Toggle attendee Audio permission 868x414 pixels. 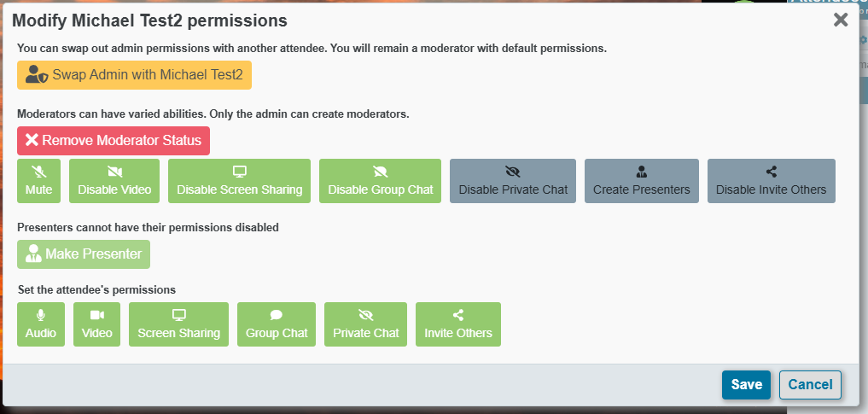pyautogui.click(x=41, y=324)
